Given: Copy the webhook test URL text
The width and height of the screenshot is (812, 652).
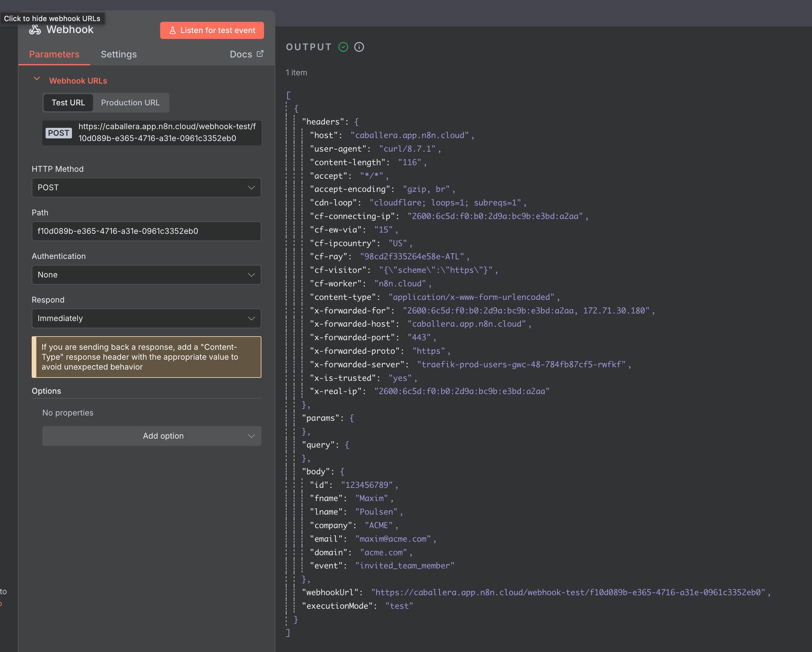Looking at the screenshot, I should pyautogui.click(x=167, y=132).
